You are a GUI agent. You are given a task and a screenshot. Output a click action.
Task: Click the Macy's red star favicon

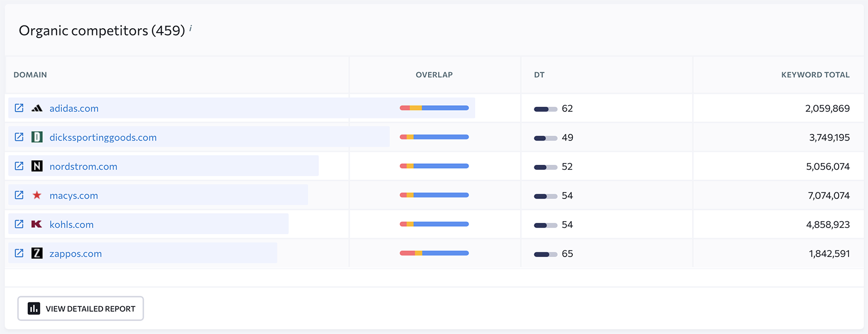coord(37,195)
